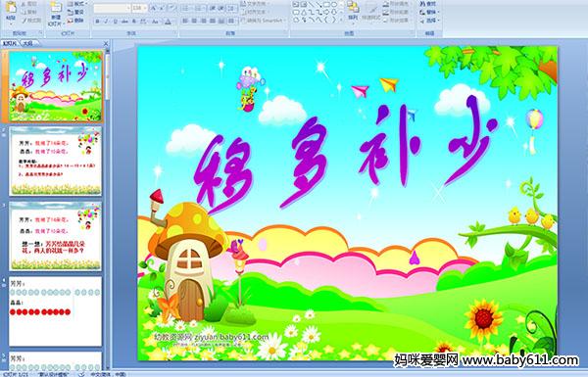Open the Select menu in the Editing group
The image size is (588, 377).
click(x=429, y=21)
